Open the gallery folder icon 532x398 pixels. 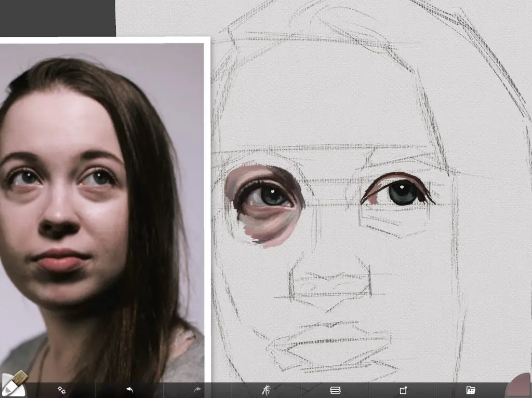tap(471, 390)
